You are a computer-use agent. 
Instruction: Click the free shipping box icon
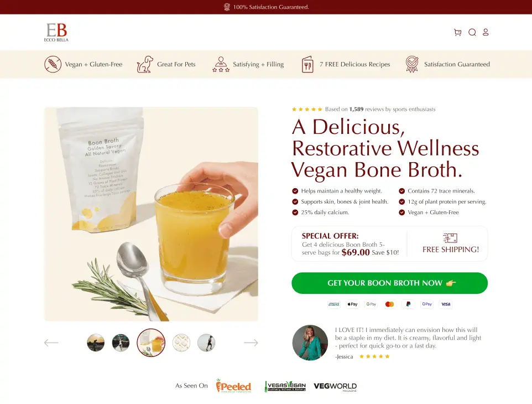click(x=450, y=238)
